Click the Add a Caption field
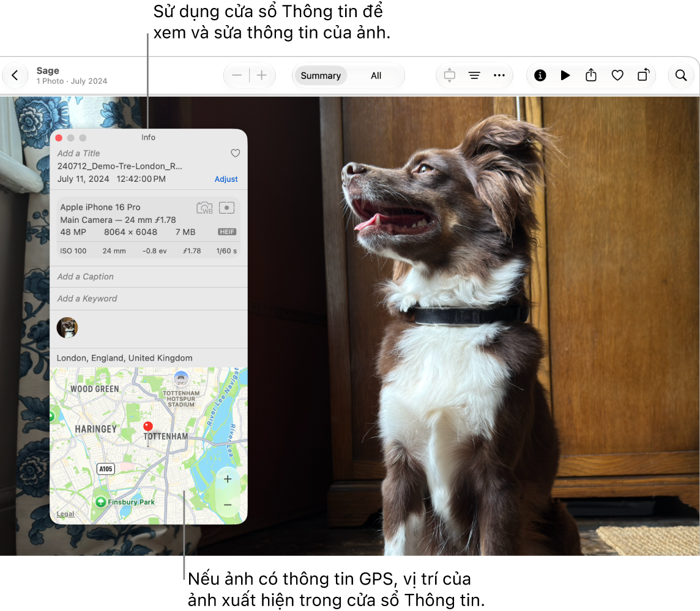 (x=148, y=277)
